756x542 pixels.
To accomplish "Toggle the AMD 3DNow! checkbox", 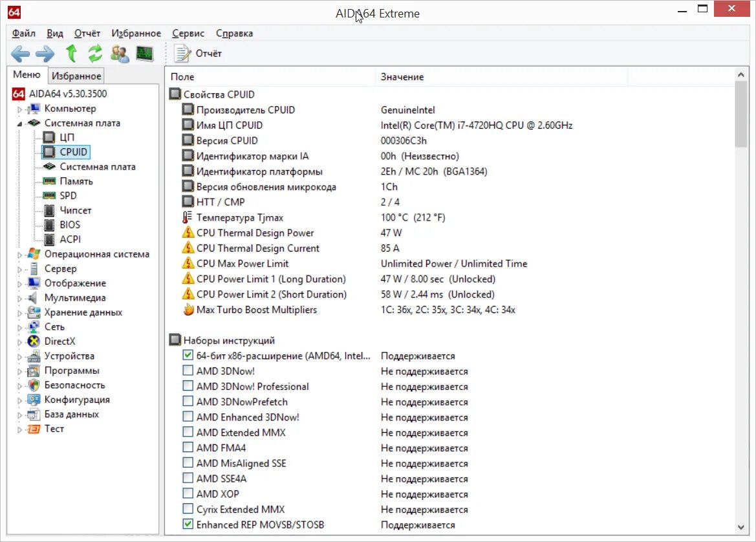I will 188,371.
